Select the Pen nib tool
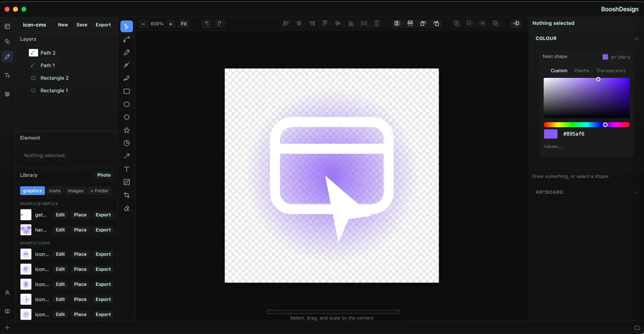The height and width of the screenshot is (334, 644). pyautogui.click(x=126, y=65)
